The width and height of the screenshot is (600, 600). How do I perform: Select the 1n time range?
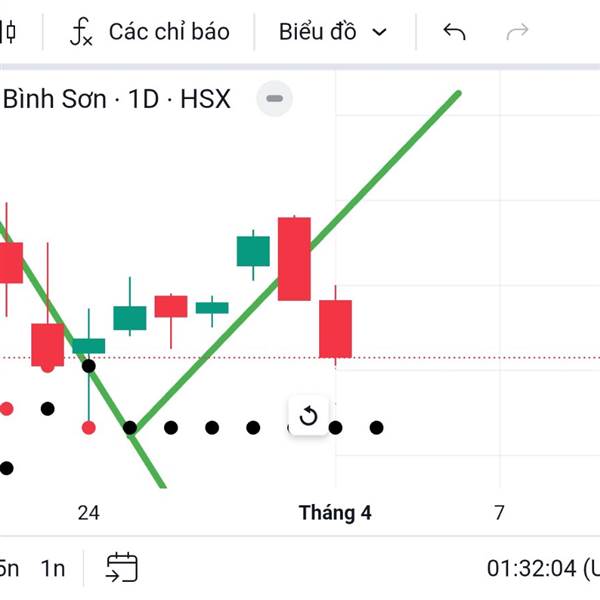[53, 568]
